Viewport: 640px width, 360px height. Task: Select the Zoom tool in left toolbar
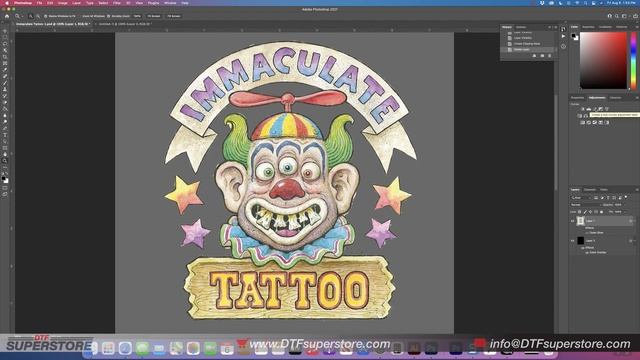[x=5, y=162]
